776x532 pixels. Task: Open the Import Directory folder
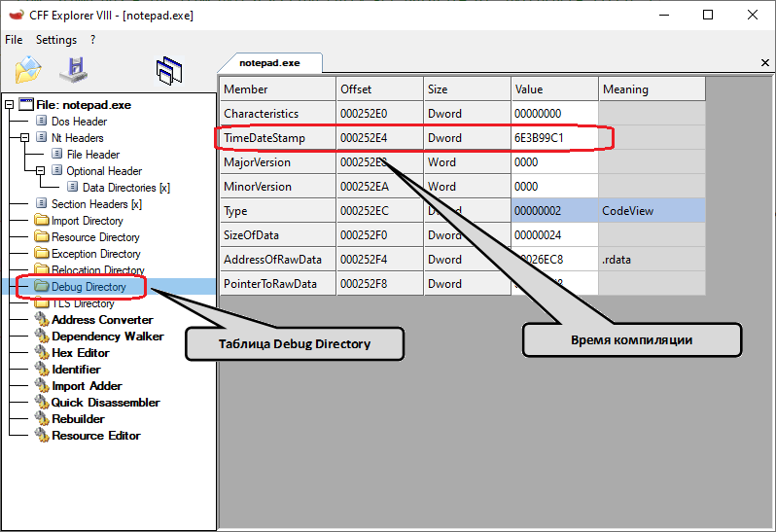(x=88, y=221)
